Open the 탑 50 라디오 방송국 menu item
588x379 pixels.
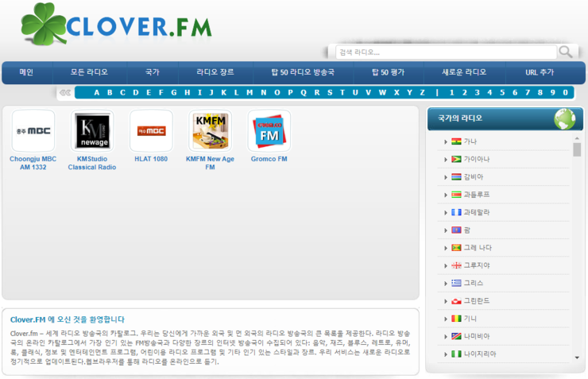[x=303, y=72]
